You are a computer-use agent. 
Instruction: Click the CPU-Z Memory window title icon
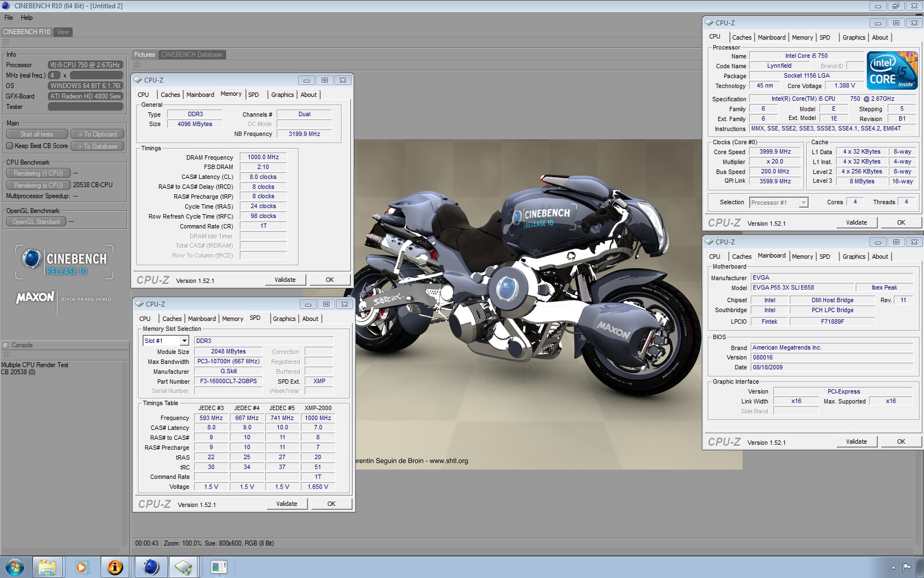(x=139, y=80)
